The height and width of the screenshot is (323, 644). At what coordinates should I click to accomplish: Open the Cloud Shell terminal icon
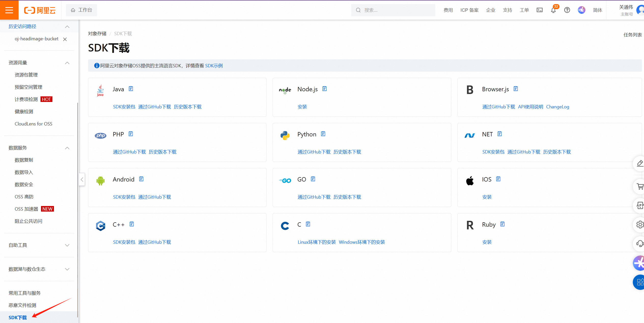[540, 10]
